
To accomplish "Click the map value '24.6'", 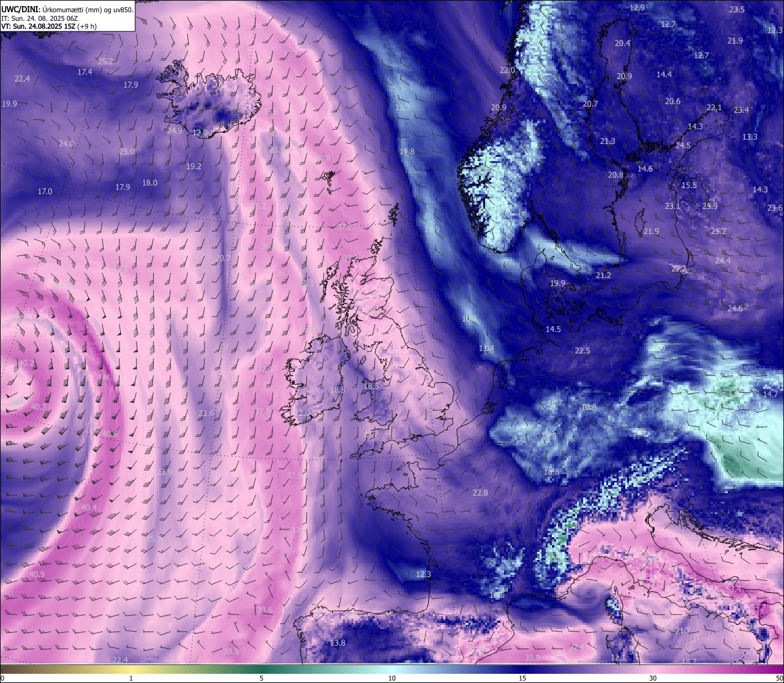I will (x=735, y=308).
